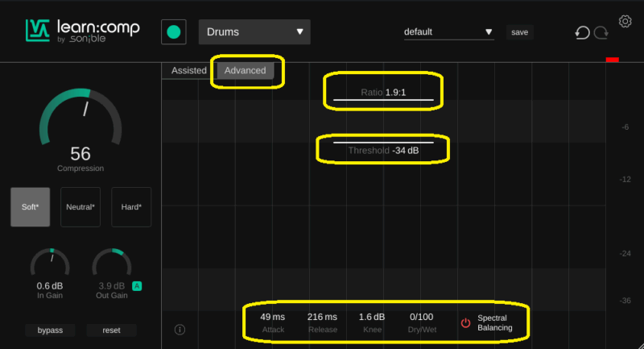Screen dimensions: 644x349
Task: Click the green learn record button
Action: point(173,32)
